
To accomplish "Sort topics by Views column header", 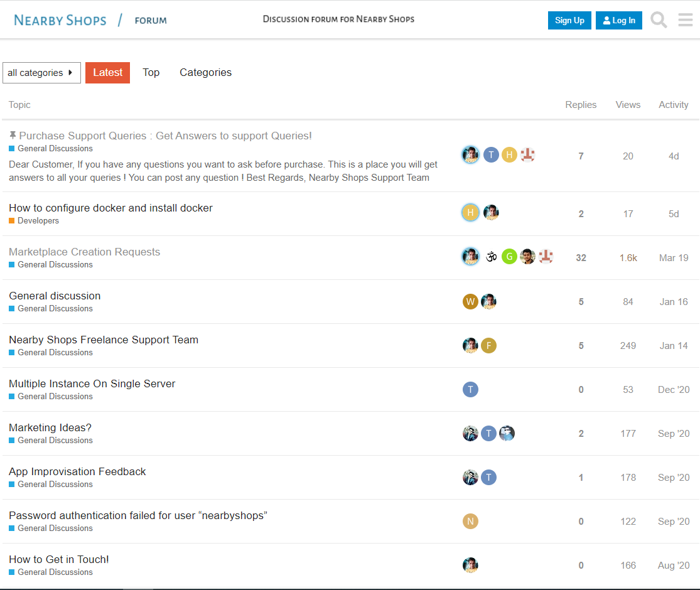I will (628, 105).
